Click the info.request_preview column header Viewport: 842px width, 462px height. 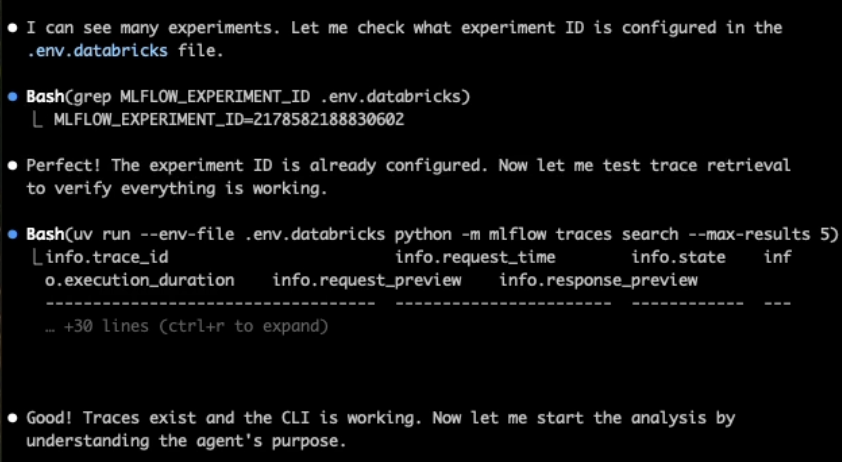click(x=367, y=280)
